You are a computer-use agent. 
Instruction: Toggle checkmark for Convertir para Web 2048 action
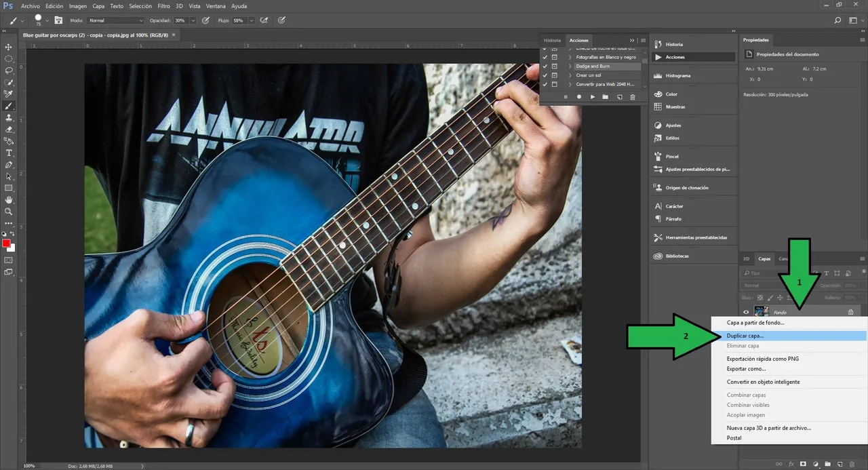point(545,84)
